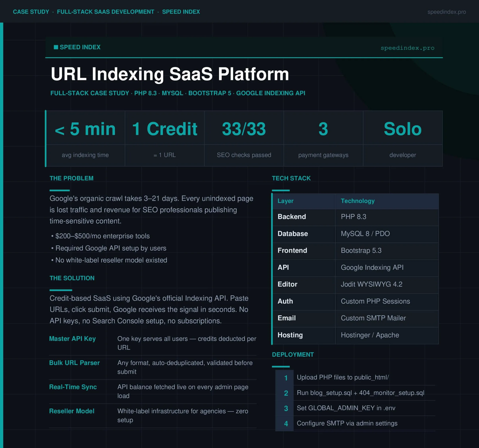
Task: Click the monospace speedindex.pro link in header
Action: click(407, 48)
